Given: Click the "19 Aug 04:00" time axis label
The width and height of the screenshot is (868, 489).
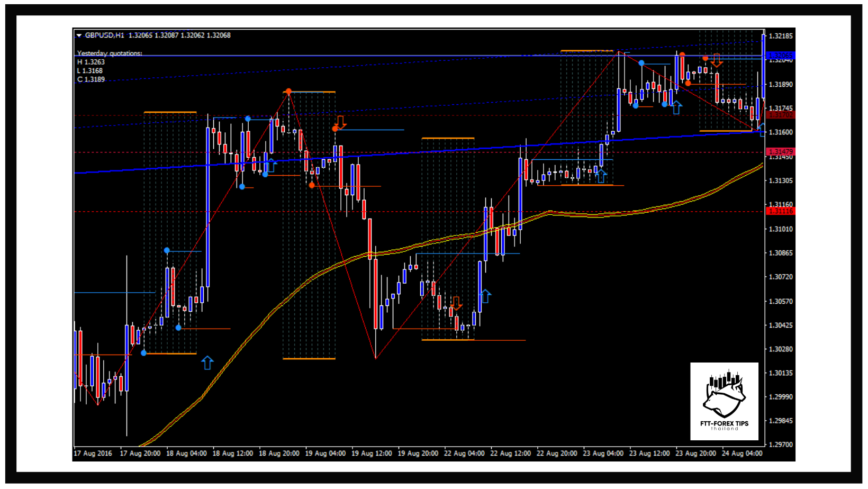Looking at the screenshot, I should 325,454.
